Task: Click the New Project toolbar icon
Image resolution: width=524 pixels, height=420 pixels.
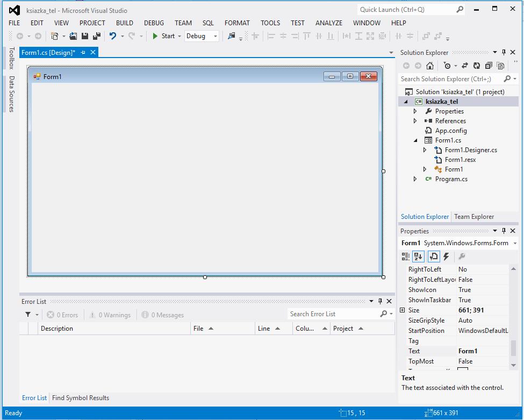Action: (54, 36)
